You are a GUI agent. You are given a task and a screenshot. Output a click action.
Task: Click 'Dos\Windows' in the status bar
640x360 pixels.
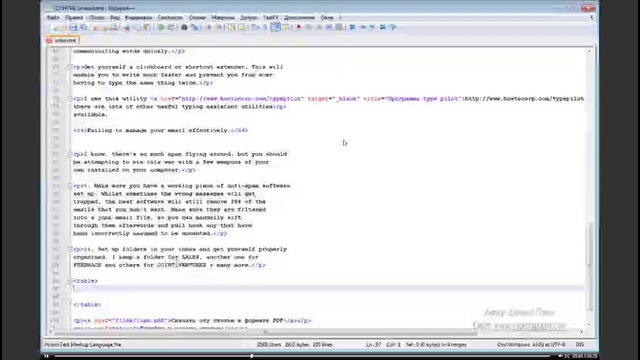pos(513,345)
